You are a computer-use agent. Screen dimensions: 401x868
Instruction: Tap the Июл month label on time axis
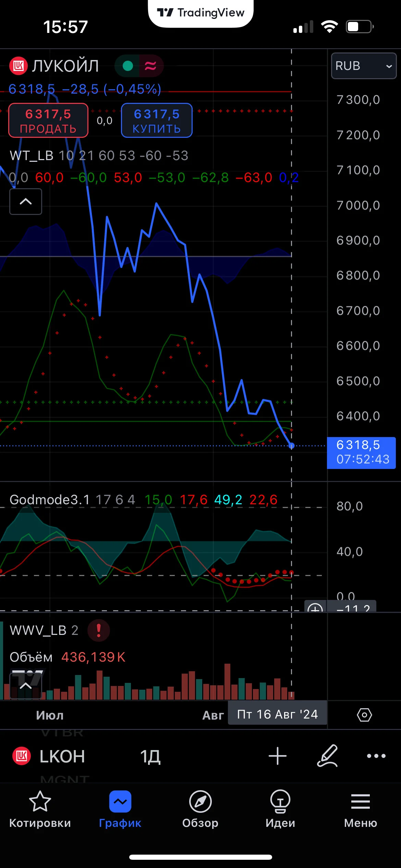50,715
